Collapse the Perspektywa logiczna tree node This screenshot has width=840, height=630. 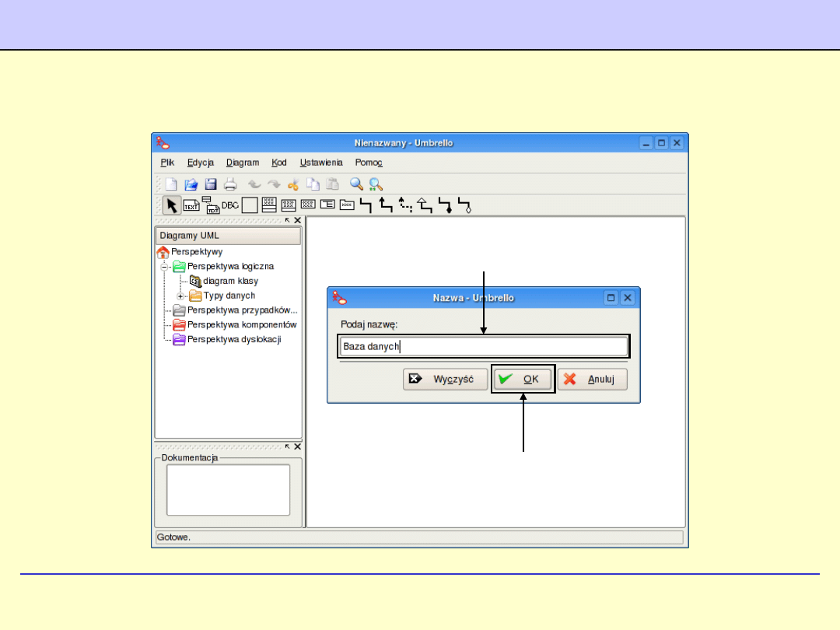click(x=165, y=266)
